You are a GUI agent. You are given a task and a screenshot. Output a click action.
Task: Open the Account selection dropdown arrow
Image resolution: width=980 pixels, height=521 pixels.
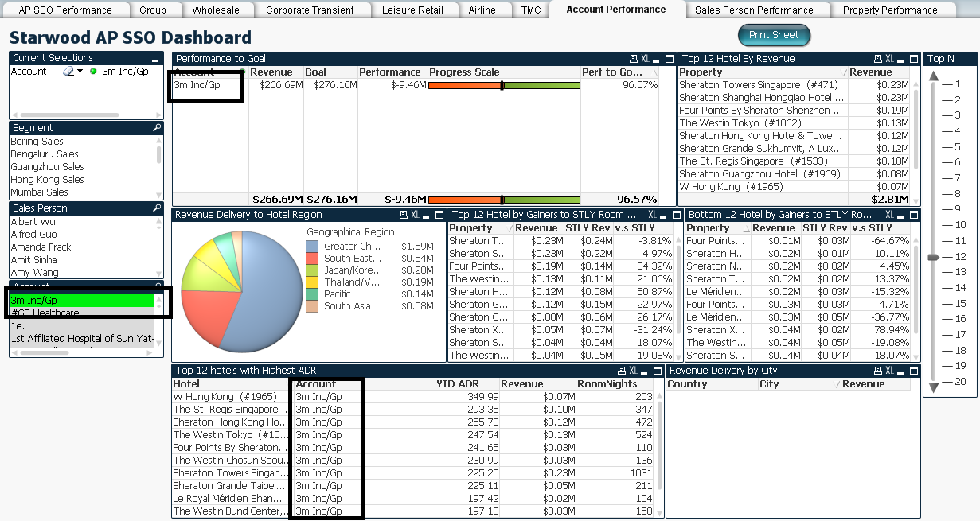80,72
